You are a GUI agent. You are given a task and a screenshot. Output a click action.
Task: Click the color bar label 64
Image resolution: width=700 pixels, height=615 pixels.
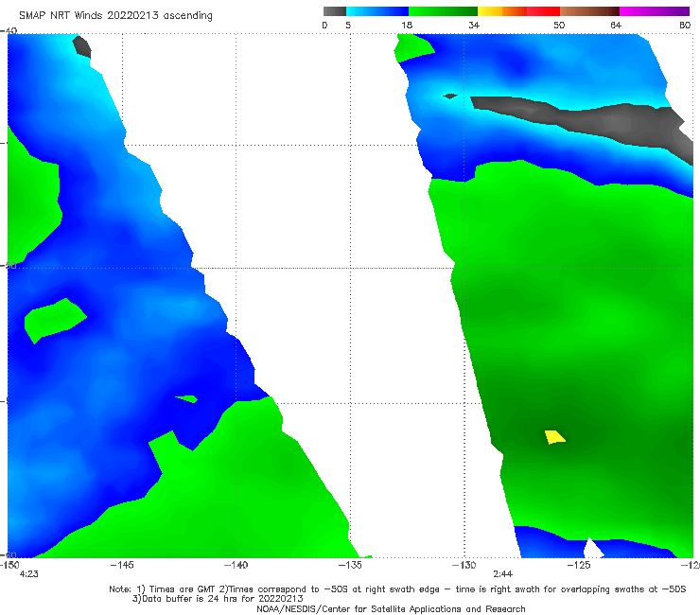point(616,25)
